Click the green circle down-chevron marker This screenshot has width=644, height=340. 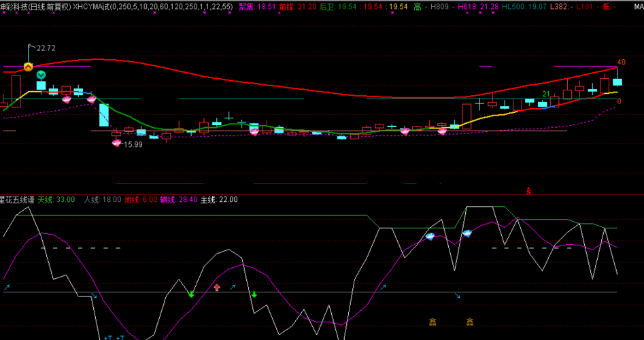click(x=41, y=75)
